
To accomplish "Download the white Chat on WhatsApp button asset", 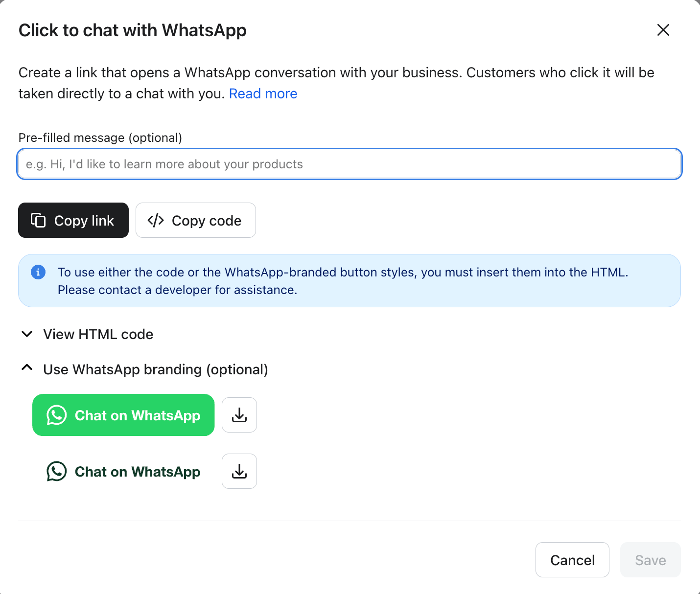I will [x=239, y=471].
